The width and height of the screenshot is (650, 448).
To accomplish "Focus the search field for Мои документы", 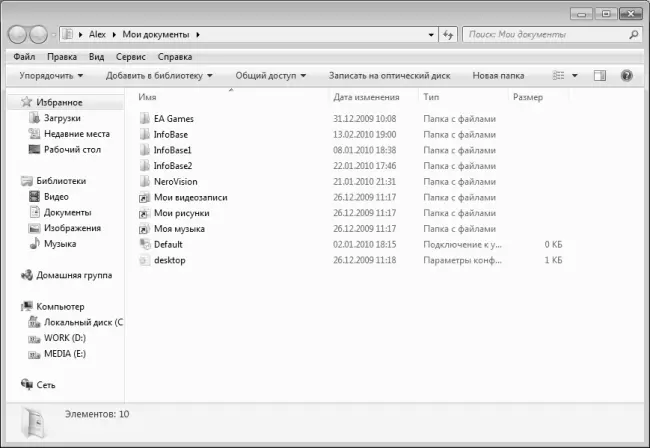I will tap(551, 35).
